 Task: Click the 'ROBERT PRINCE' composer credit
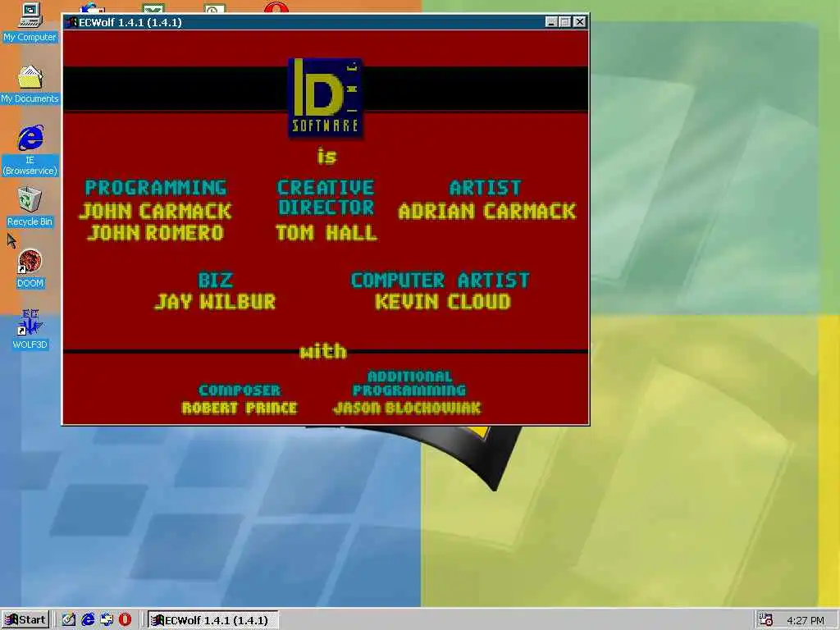click(x=239, y=408)
